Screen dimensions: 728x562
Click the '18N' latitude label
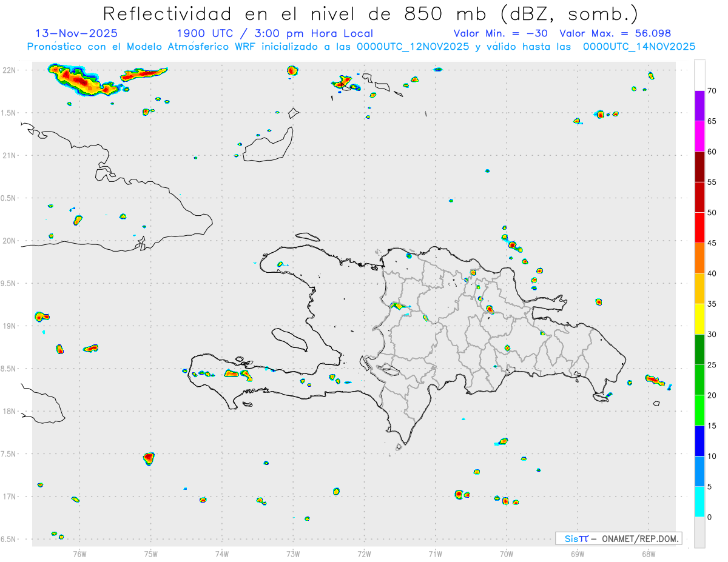(9, 411)
